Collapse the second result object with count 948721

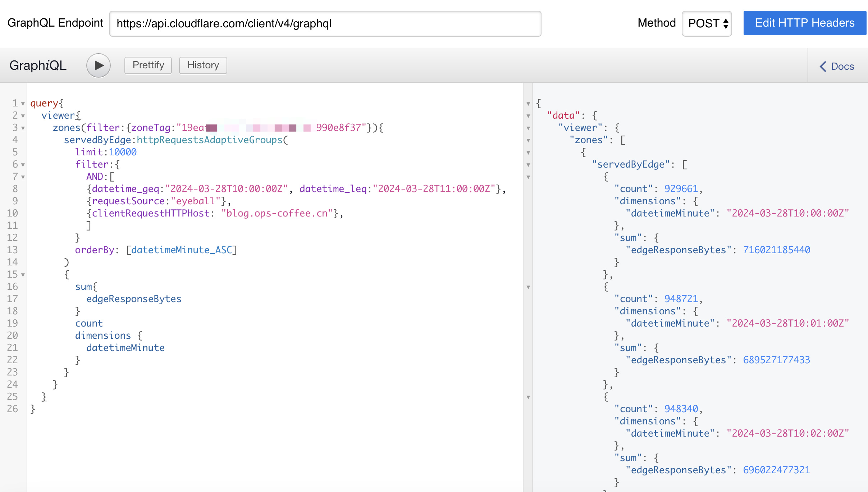pos(528,287)
